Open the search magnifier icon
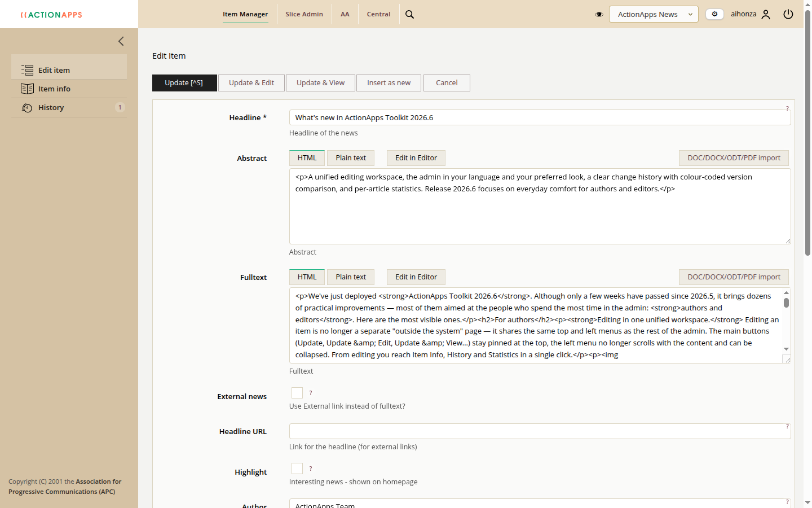This screenshot has height=508, width=812. click(410, 15)
